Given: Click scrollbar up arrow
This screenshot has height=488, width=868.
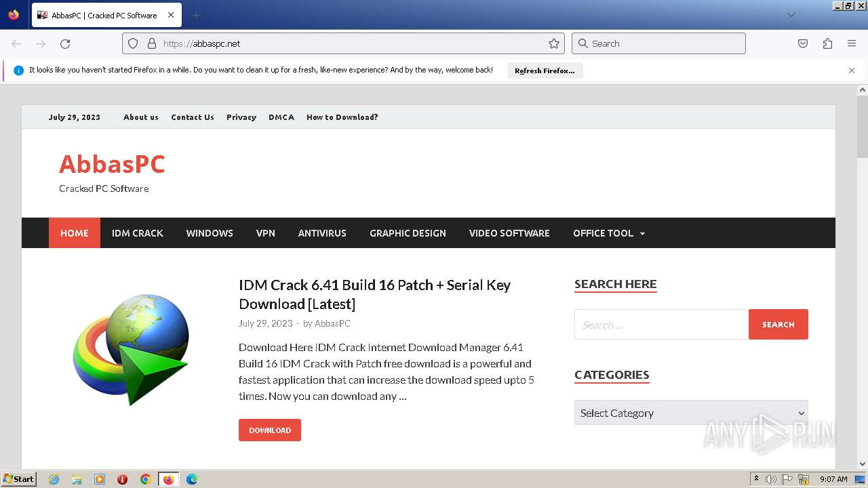Looking at the screenshot, I should tap(863, 89).
